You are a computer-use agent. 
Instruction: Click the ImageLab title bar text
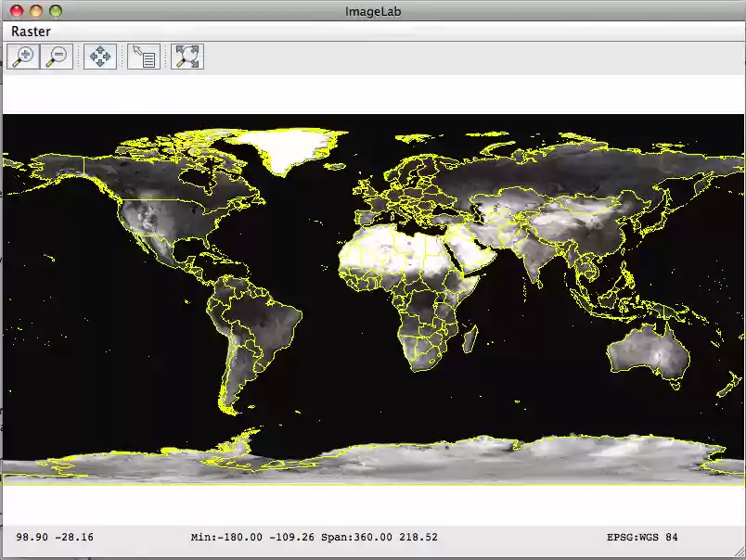tap(372, 11)
